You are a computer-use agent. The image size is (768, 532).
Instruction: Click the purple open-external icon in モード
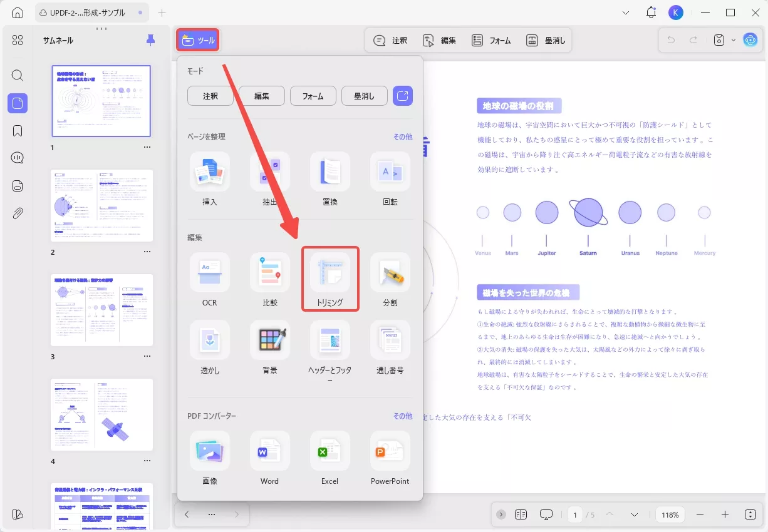pyautogui.click(x=403, y=96)
